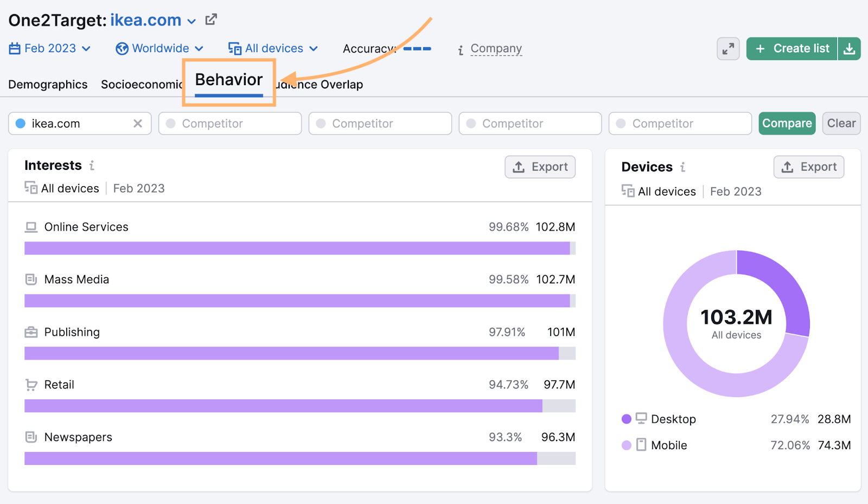Screen dimensions: 868x504
Task: Click the Accuracy indicator bars
Action: (417, 49)
